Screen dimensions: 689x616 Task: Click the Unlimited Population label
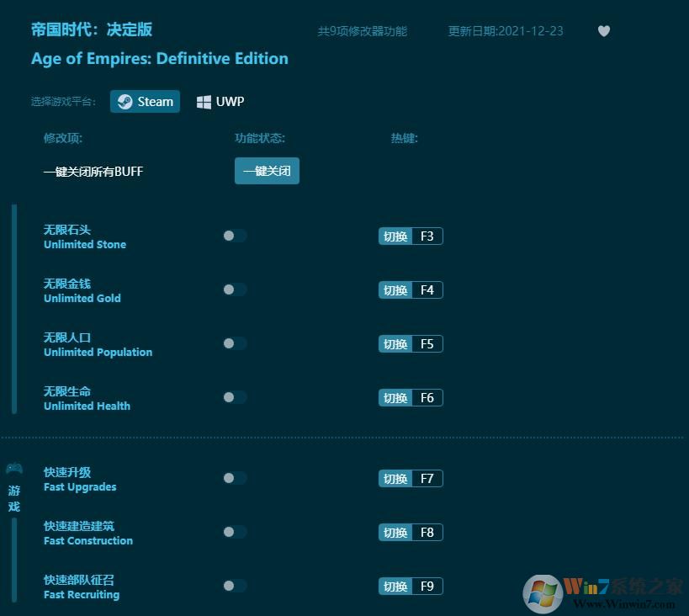98,353
